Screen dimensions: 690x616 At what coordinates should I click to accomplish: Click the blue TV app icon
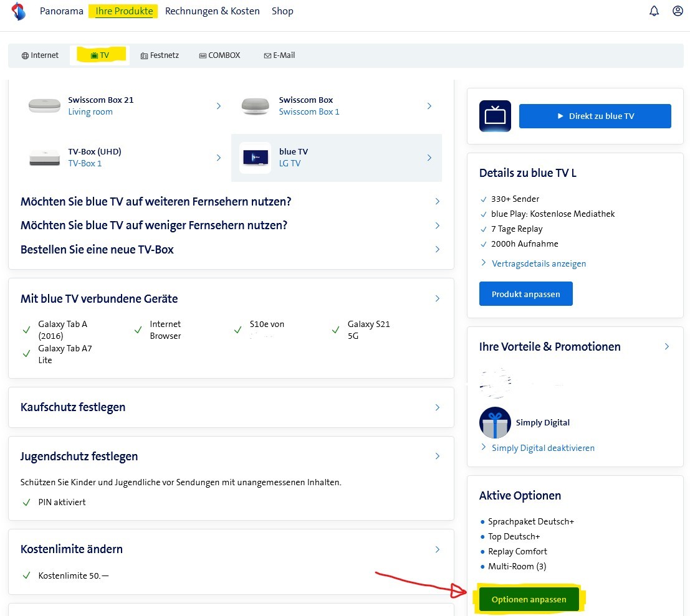495,116
